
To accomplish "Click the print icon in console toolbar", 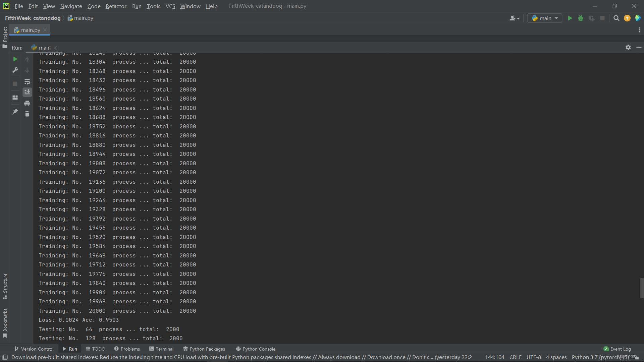I will pos(27,103).
